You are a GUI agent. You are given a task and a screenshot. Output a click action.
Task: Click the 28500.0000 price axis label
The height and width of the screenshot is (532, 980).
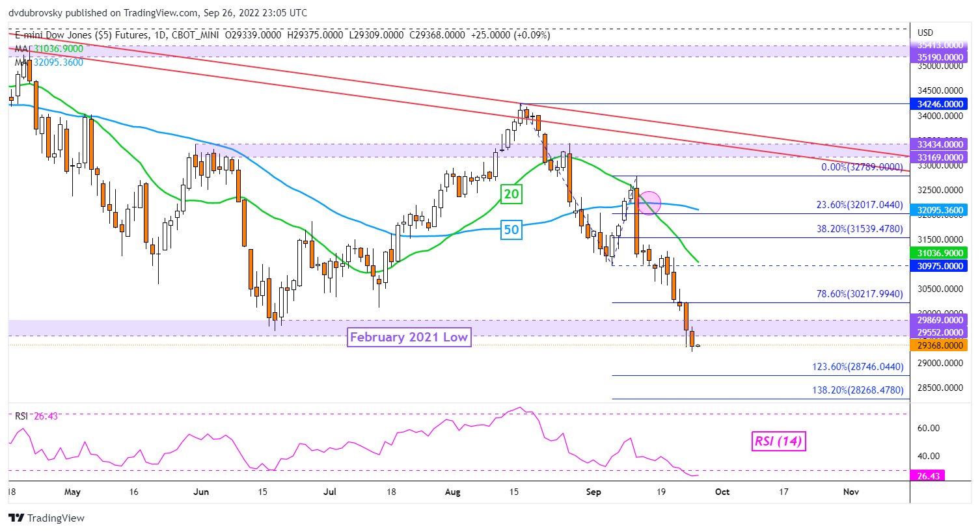pos(940,388)
